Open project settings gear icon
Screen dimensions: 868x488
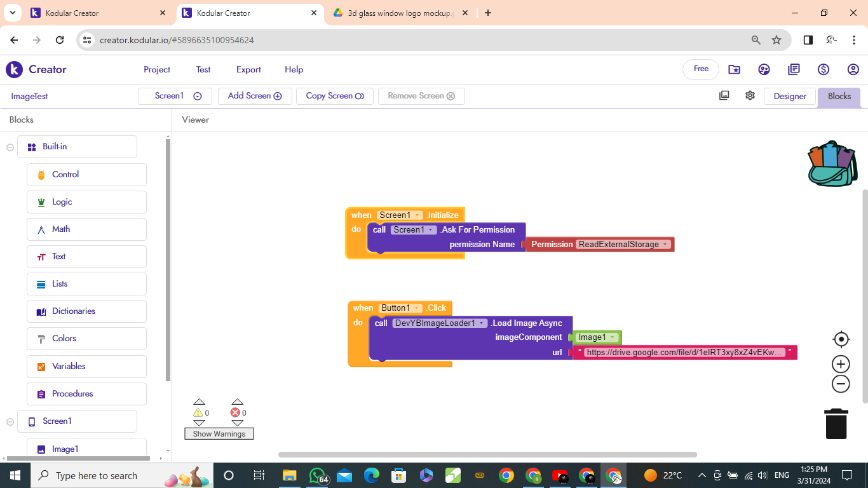pos(750,95)
